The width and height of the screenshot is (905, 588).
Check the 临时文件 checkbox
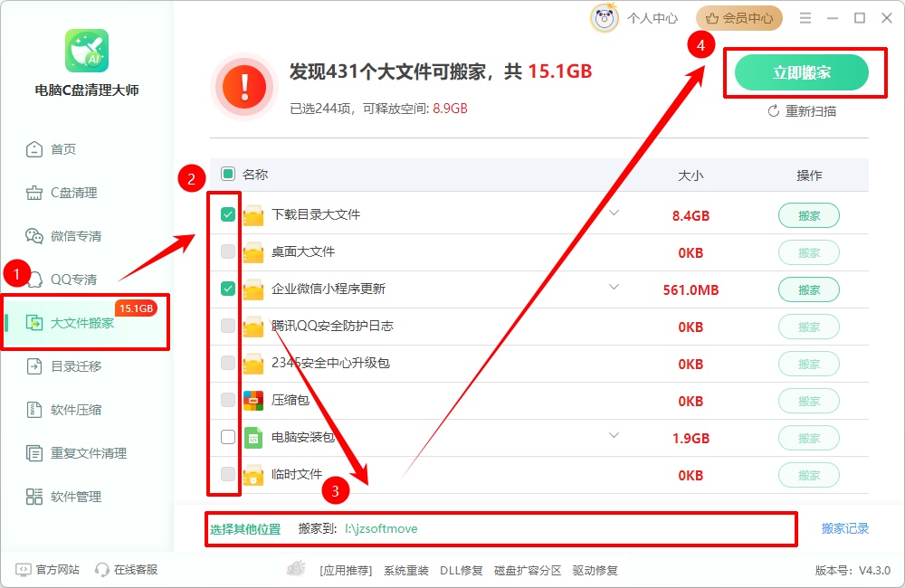(x=228, y=474)
